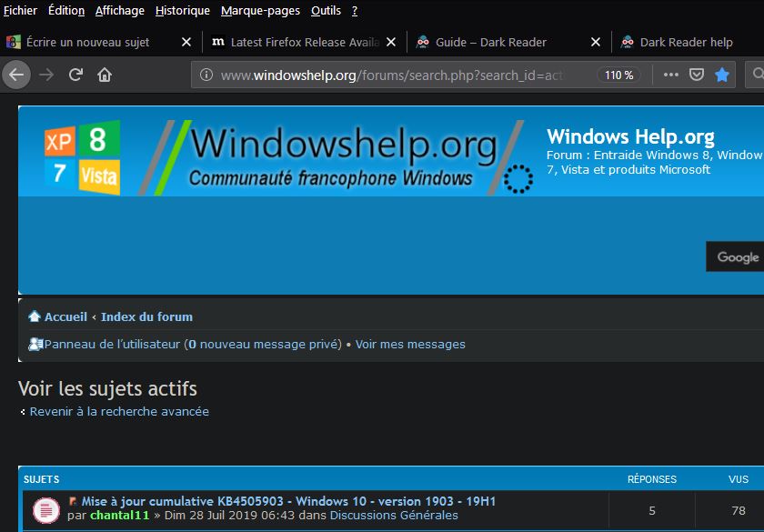Image resolution: width=764 pixels, height=532 pixels.
Task: Open author profile chantal11
Action: pyautogui.click(x=120, y=515)
